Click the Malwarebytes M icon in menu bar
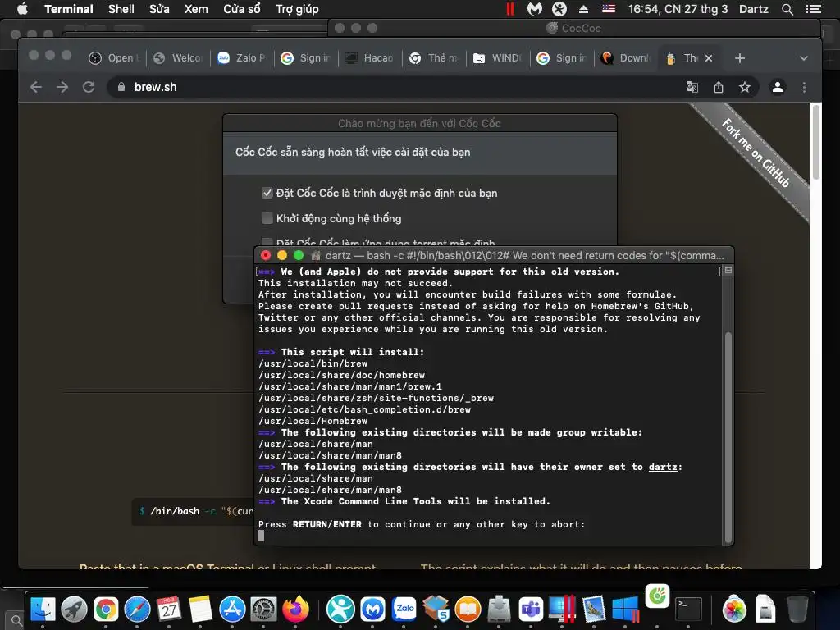 click(x=535, y=9)
